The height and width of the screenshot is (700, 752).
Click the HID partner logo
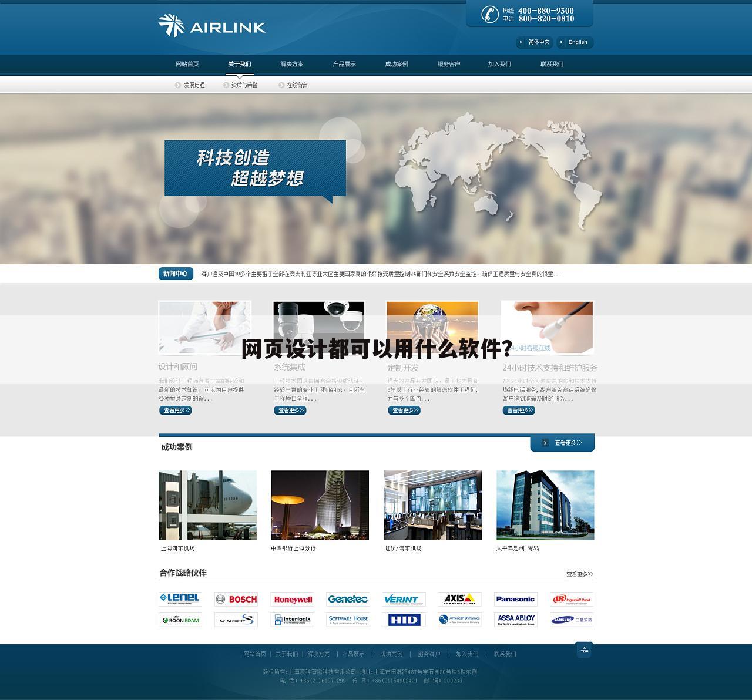(x=404, y=620)
